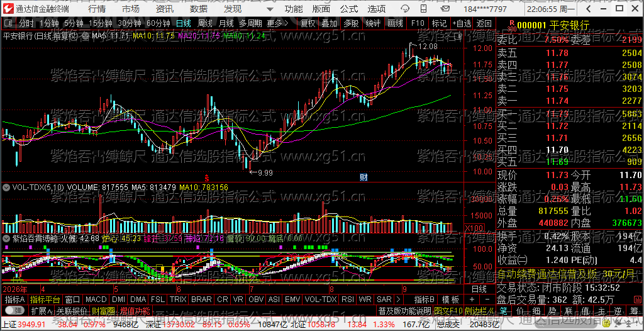This screenshot has width=644, height=331.
Task: Click the 模板 template button
Action: [450, 300]
